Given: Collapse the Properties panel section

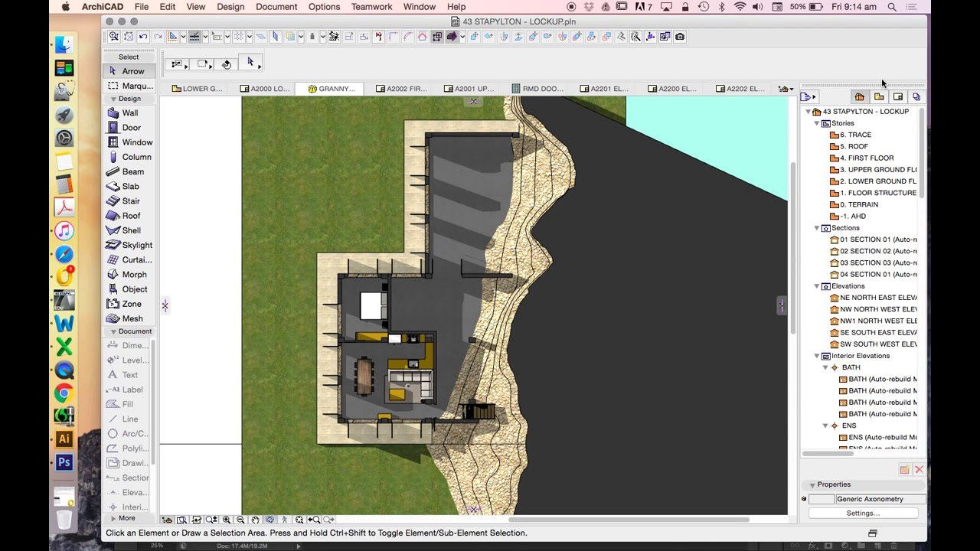Looking at the screenshot, I should tap(812, 484).
